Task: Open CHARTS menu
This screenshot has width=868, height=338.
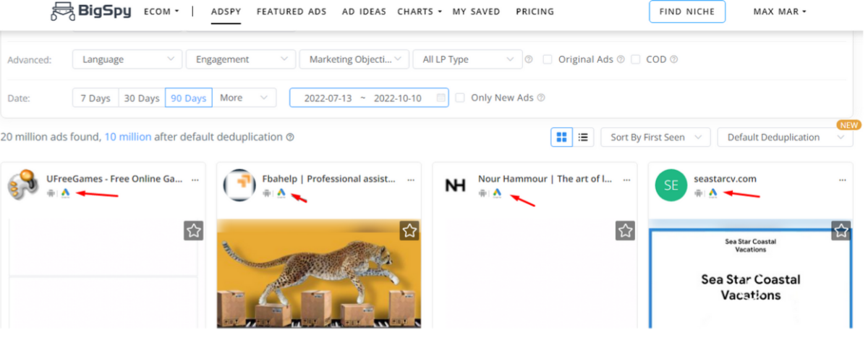Action: click(420, 12)
